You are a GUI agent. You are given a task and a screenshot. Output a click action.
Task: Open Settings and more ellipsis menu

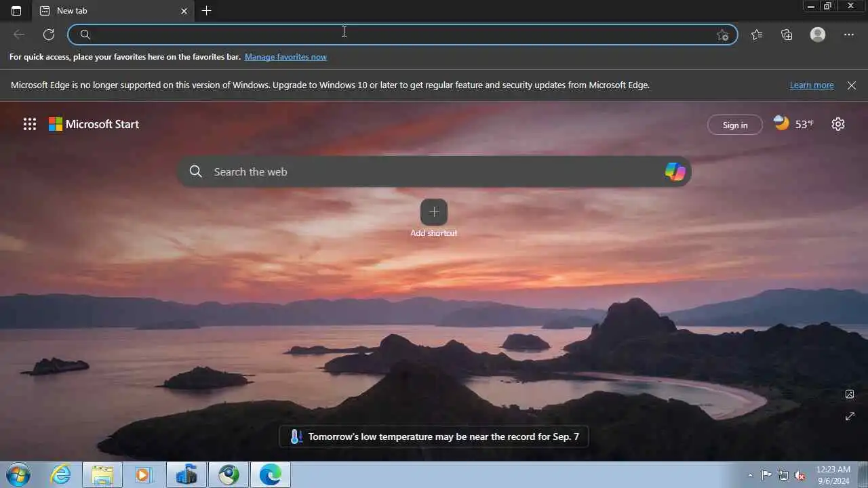849,35
